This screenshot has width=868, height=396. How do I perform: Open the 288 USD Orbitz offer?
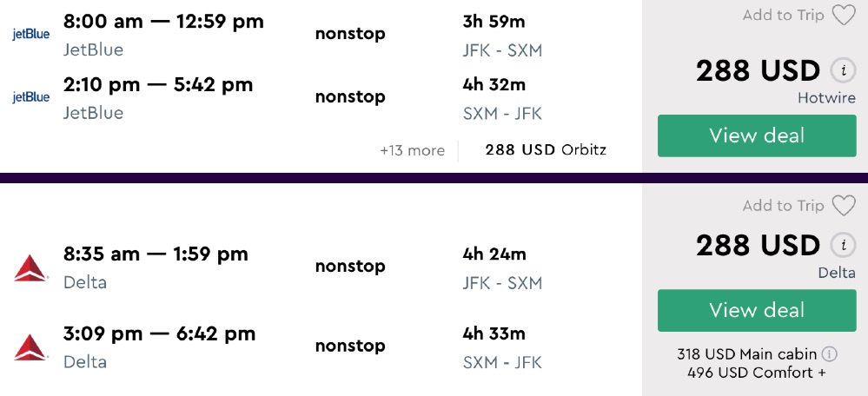pos(546,150)
